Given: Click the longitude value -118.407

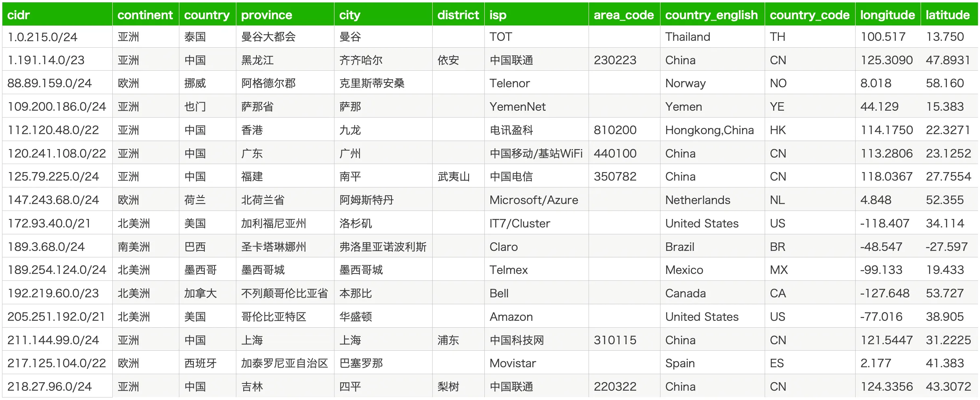Looking at the screenshot, I should point(888,223).
